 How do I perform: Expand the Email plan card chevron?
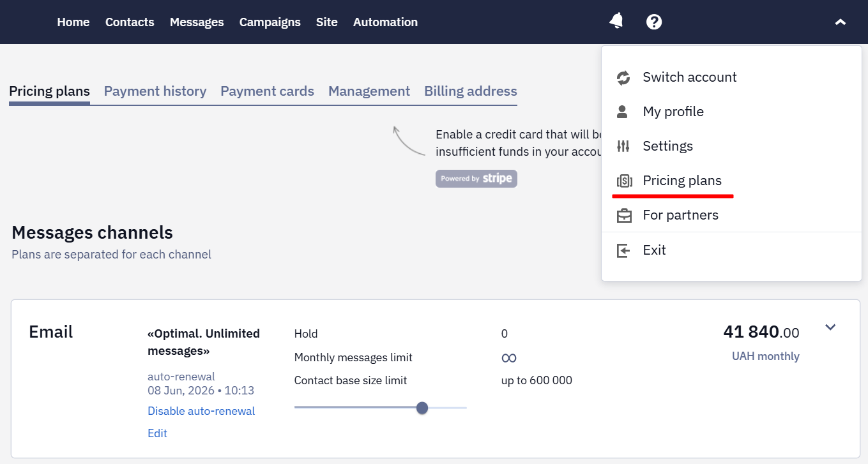coord(830,327)
